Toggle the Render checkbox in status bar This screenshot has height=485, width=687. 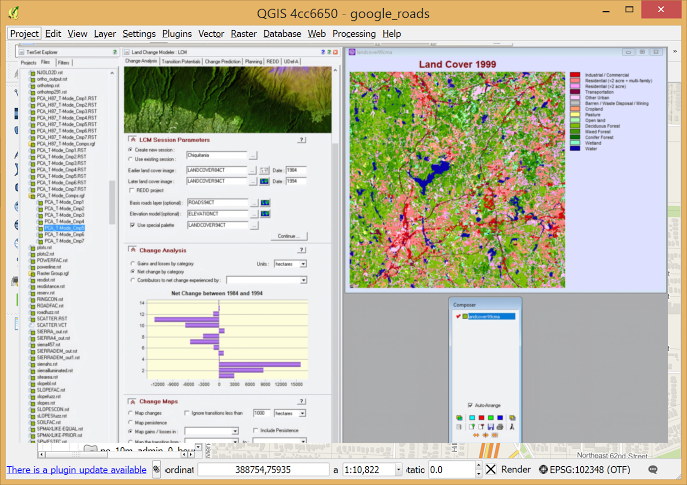pos(491,470)
